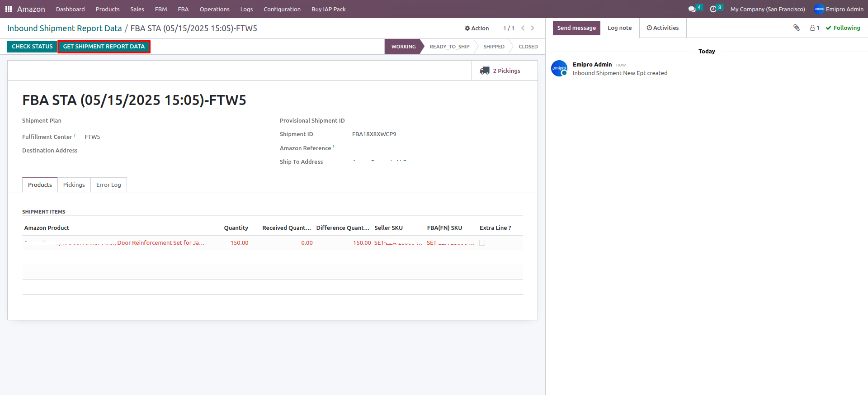Go to the next record arrow
This screenshot has height=395, width=868.
533,28
